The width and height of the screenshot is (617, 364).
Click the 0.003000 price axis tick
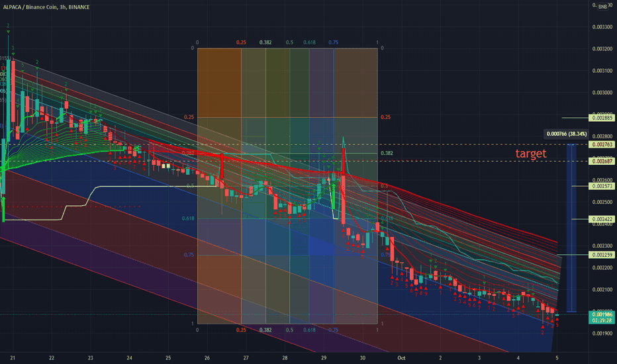(602, 93)
